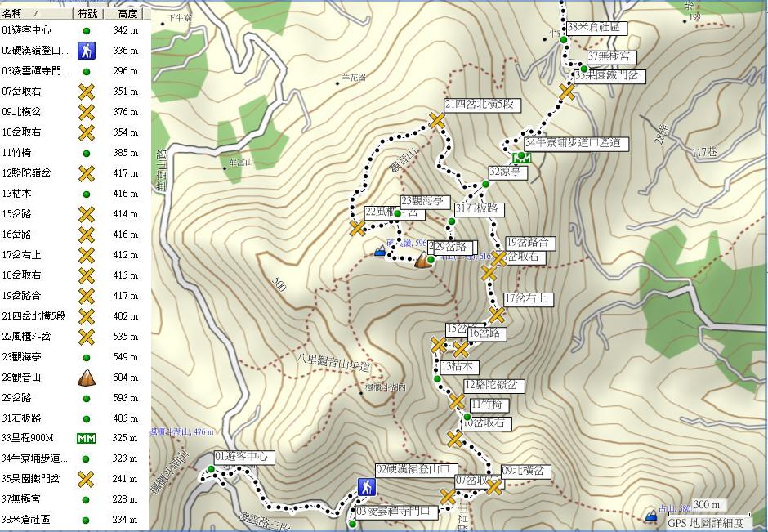Image resolution: width=768 pixels, height=532 pixels.
Task: Select the X marker at 09北橫岔 on the map
Action: click(494, 486)
